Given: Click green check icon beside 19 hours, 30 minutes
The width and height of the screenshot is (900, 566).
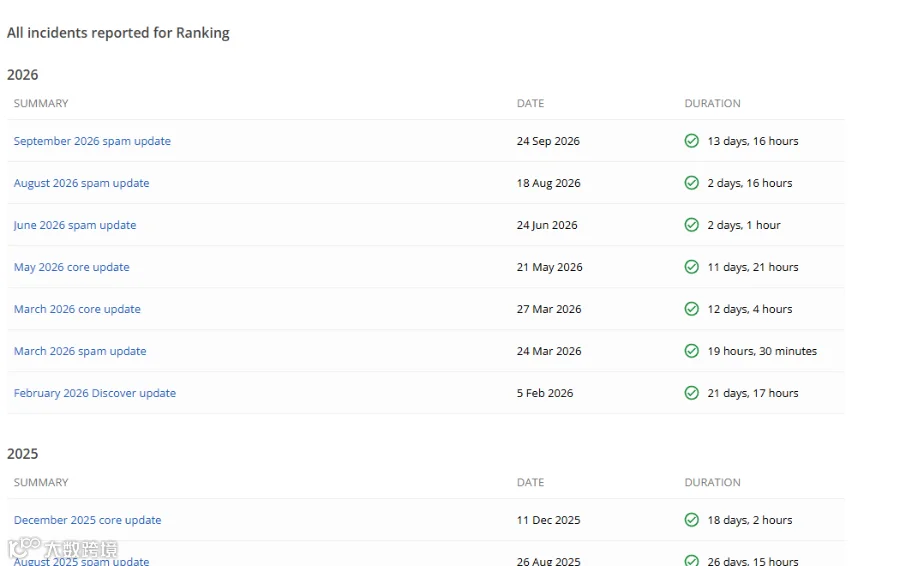Looking at the screenshot, I should click(692, 351).
